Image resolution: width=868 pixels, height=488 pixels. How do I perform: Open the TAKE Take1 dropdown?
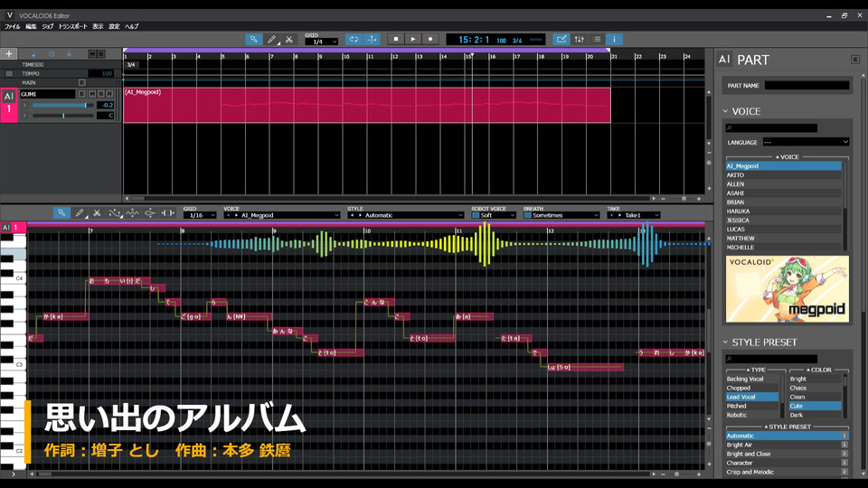(634, 215)
